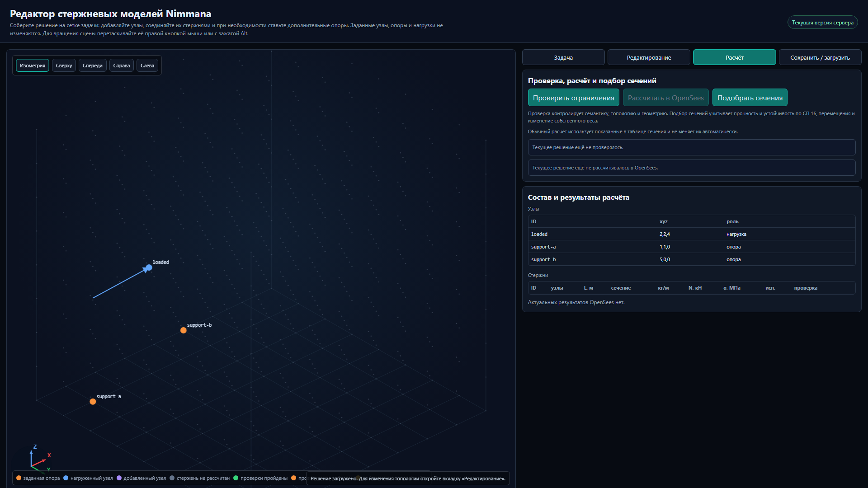Click the Проверка, расчёт и подбор сечений heading

coord(592,81)
